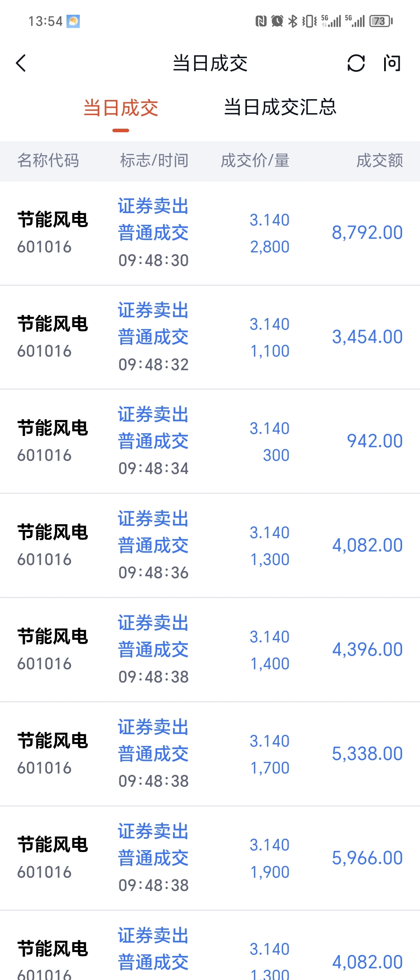Open the trade at 09:48:36
This screenshot has width=420, height=980.
tap(210, 546)
